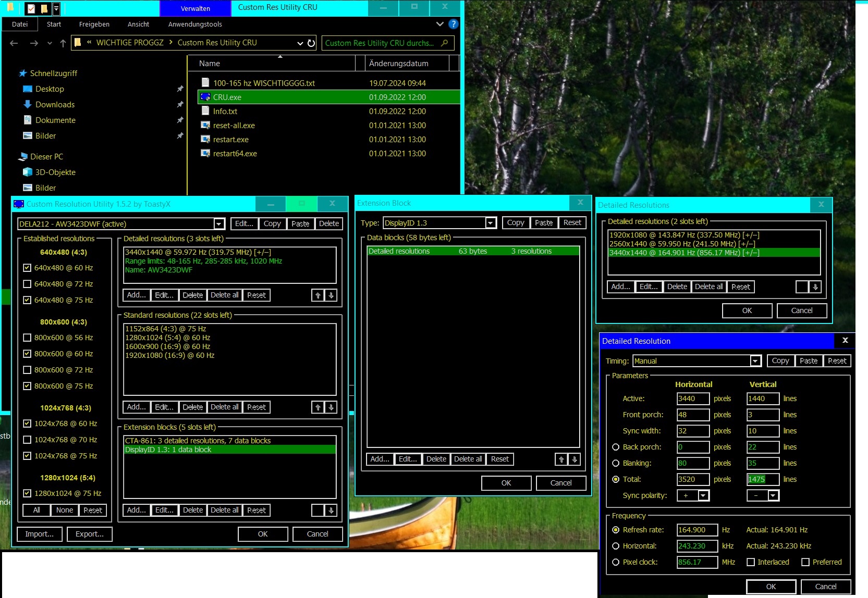The height and width of the screenshot is (598, 868).
Task: Open the DisplayID 1.3 type dropdown
Action: [491, 223]
